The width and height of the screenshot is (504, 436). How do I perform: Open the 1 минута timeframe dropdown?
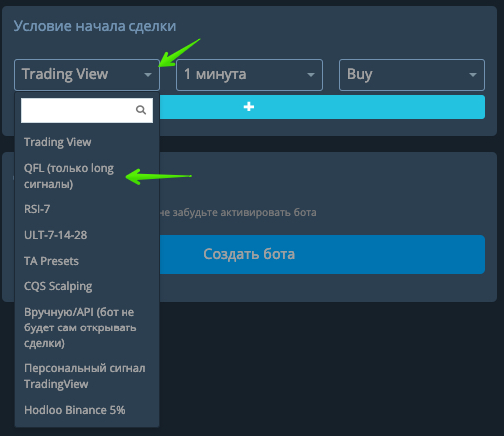(x=249, y=75)
